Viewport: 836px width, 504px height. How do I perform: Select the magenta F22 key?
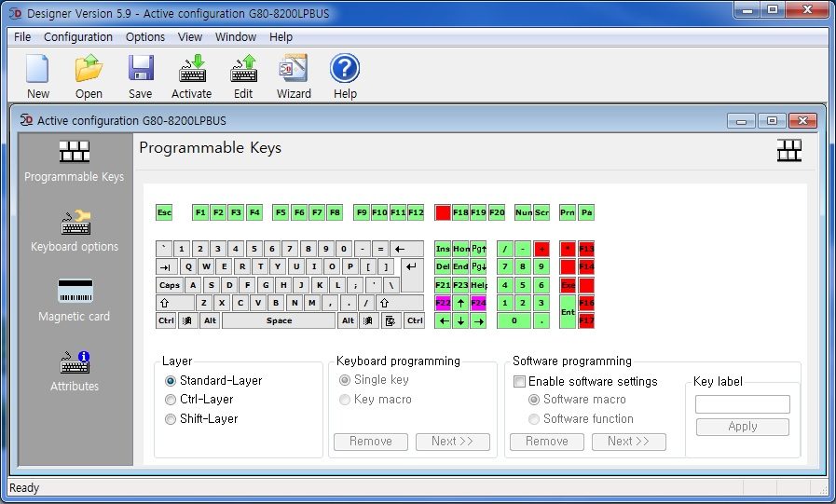(x=443, y=303)
